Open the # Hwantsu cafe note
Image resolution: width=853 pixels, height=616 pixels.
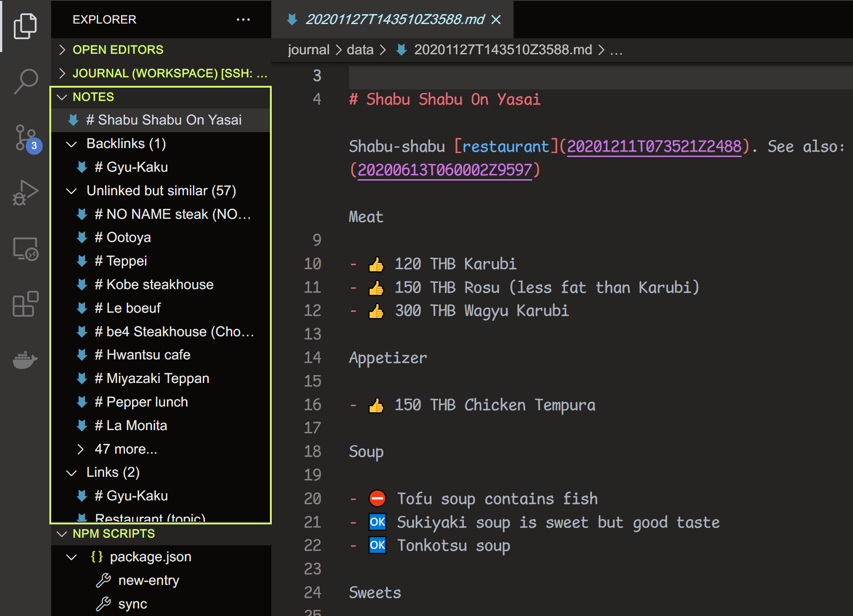tap(161, 355)
